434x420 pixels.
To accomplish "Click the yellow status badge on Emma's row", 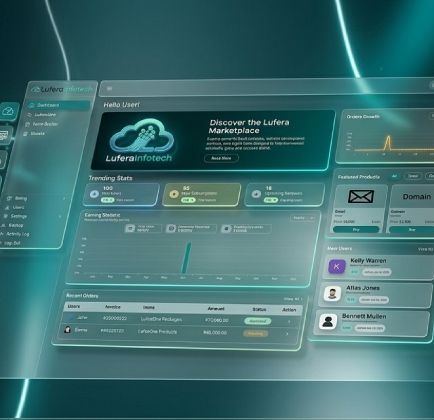I will pos(255,333).
